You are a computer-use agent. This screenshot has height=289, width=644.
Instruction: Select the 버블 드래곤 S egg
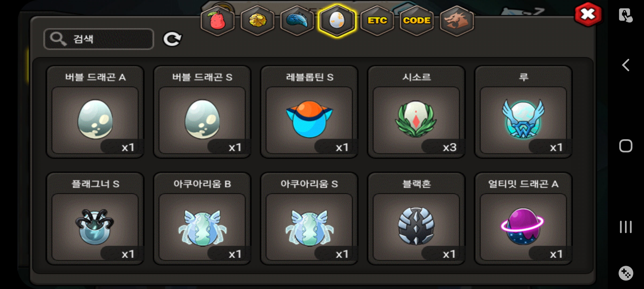(202, 112)
